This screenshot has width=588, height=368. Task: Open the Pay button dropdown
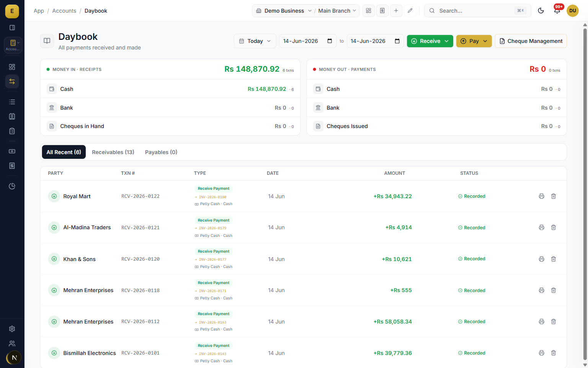click(x=474, y=41)
